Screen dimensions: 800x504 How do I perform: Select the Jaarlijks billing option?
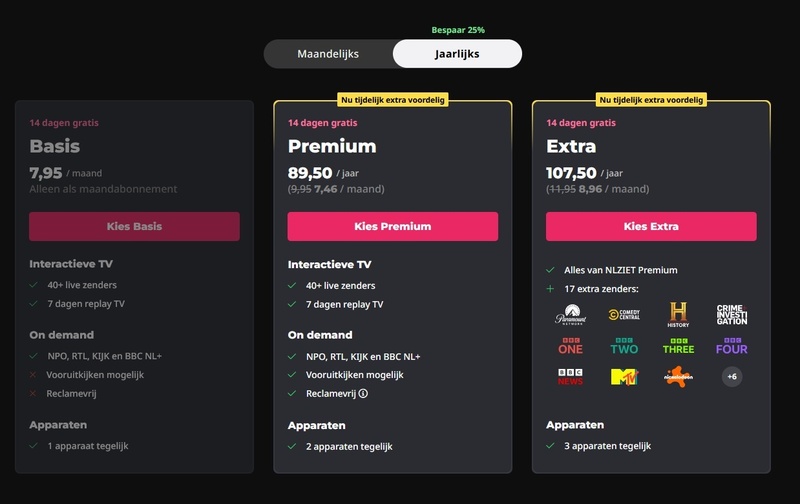(457, 54)
